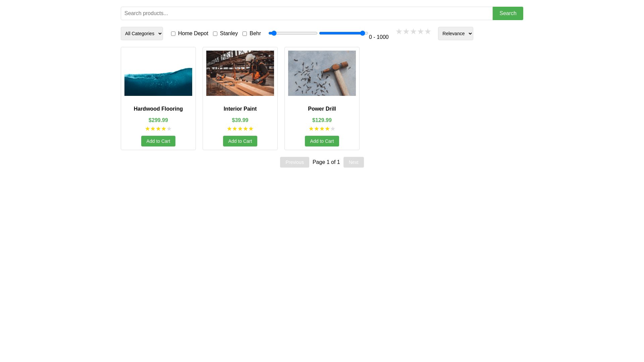Enable the Home Depot brand filter
644x362 pixels.
[x=173, y=34]
